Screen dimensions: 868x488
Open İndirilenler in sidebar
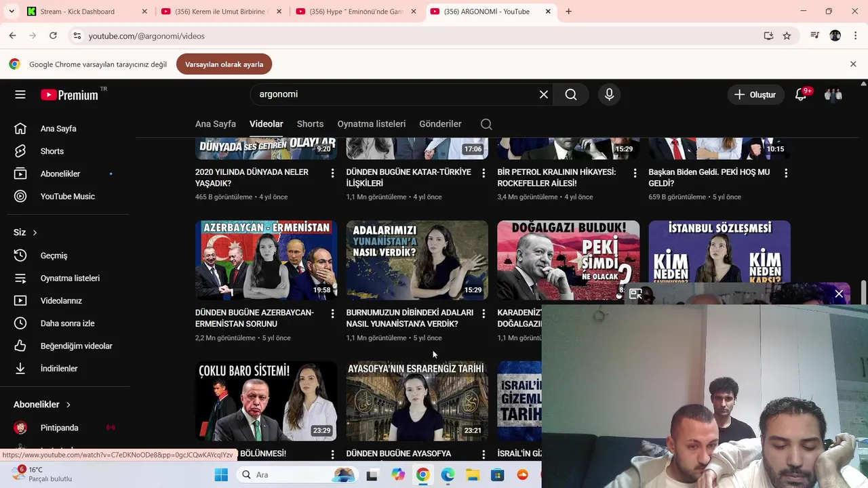(65, 369)
